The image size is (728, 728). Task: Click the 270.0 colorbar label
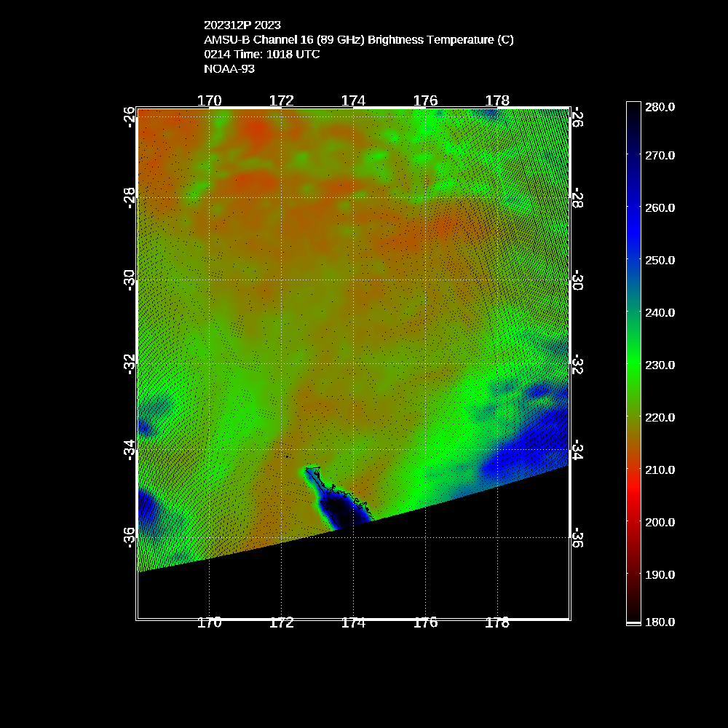pos(660,156)
